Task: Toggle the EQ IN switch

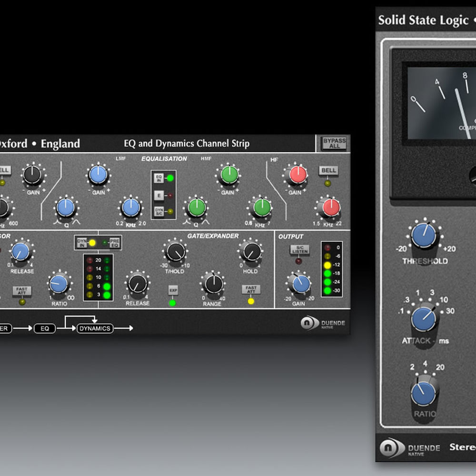Action: (x=159, y=178)
